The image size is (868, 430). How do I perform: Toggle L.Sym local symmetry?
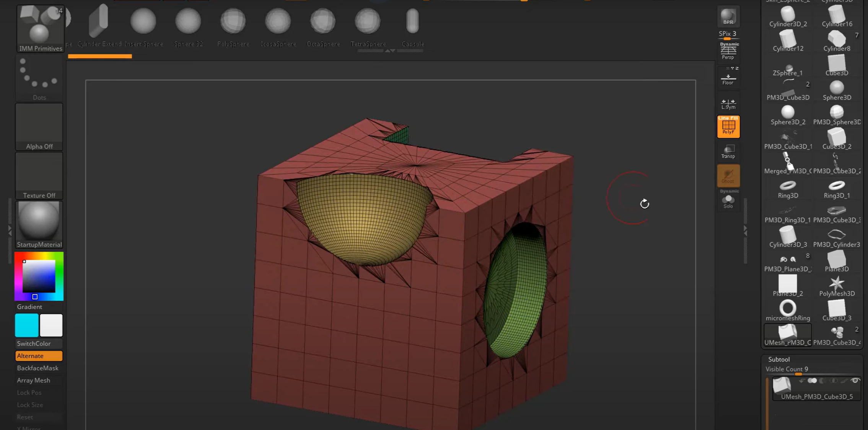click(728, 104)
